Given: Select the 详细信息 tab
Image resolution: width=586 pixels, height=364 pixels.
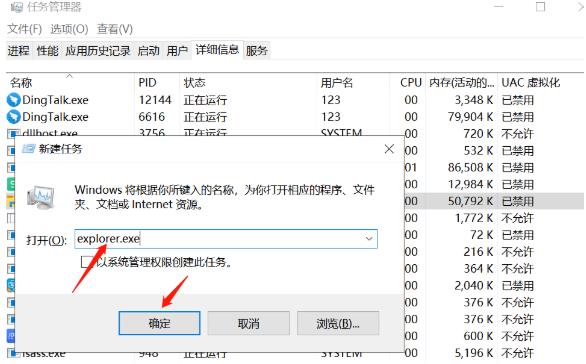Looking at the screenshot, I should 217,50.
